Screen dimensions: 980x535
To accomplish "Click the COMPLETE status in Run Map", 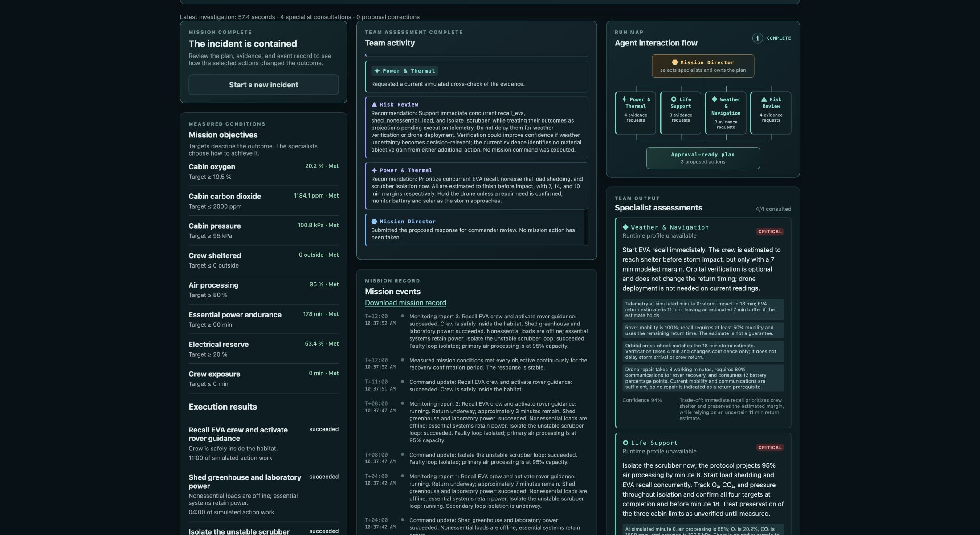I will (779, 38).
